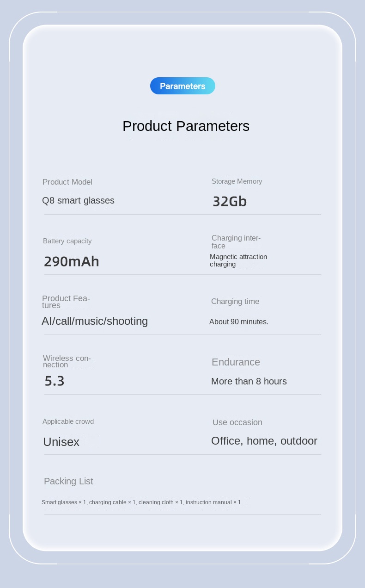The height and width of the screenshot is (588, 365).
Task: Click the Magnetic attraction charging text
Action: point(238,260)
